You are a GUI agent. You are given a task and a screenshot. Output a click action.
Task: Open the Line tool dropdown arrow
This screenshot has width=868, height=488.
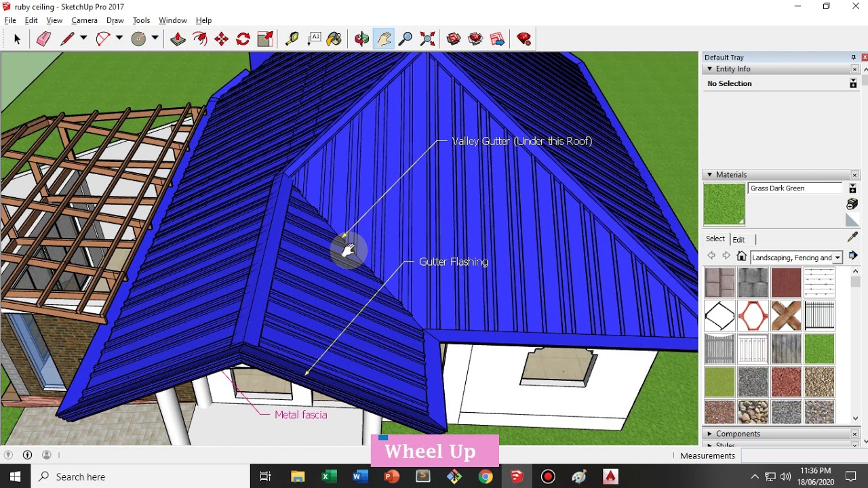tap(83, 39)
